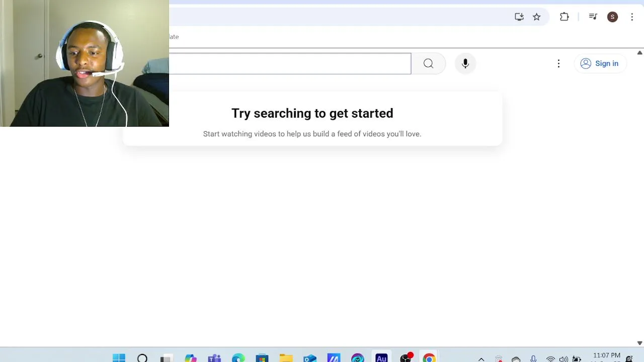Screen dimensions: 644x362
Task: Open Microsoft Teams from the taskbar
Action: coord(214,358)
